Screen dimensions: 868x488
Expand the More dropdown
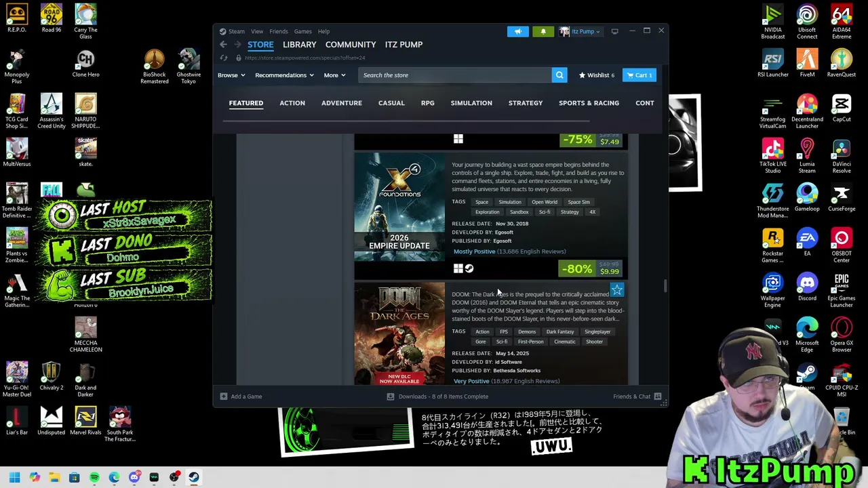334,75
